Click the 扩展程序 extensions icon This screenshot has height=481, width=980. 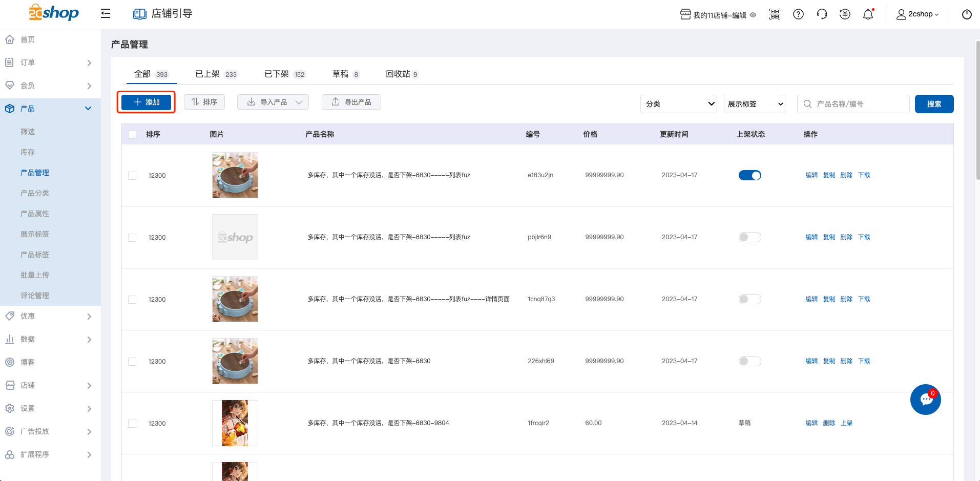pos(10,454)
